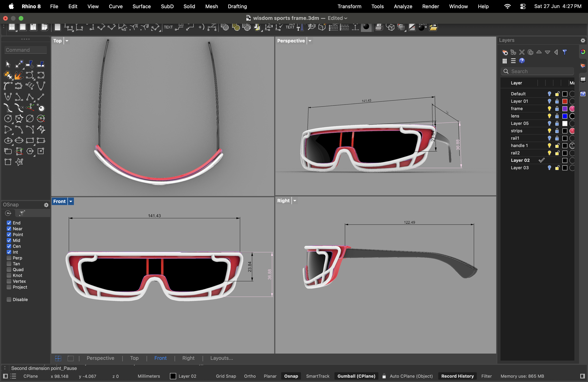This screenshot has width=588, height=382.
Task: Open the Perspective viewport dropdown arrow
Action: coord(310,41)
